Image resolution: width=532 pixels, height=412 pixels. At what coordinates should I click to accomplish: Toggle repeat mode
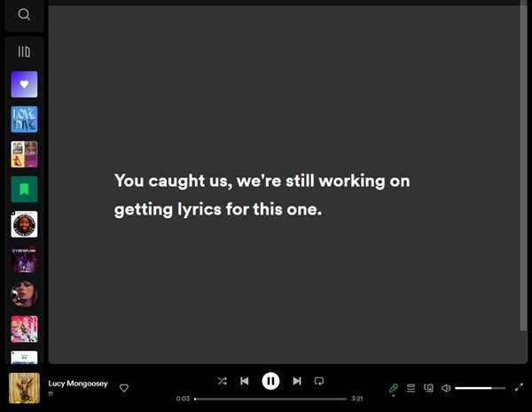(319, 381)
